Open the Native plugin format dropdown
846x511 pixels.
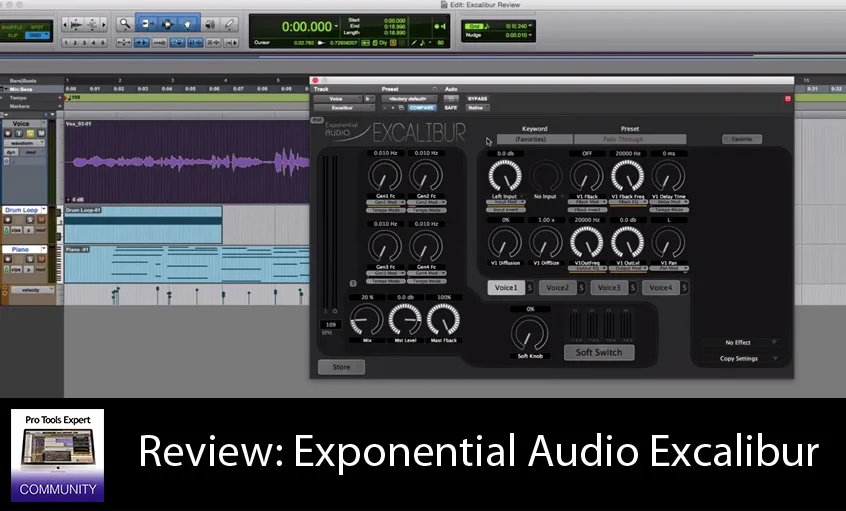477,107
